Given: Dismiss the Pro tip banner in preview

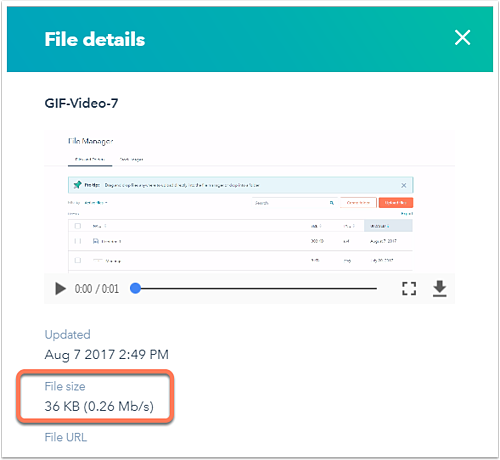Looking at the screenshot, I should (x=404, y=185).
